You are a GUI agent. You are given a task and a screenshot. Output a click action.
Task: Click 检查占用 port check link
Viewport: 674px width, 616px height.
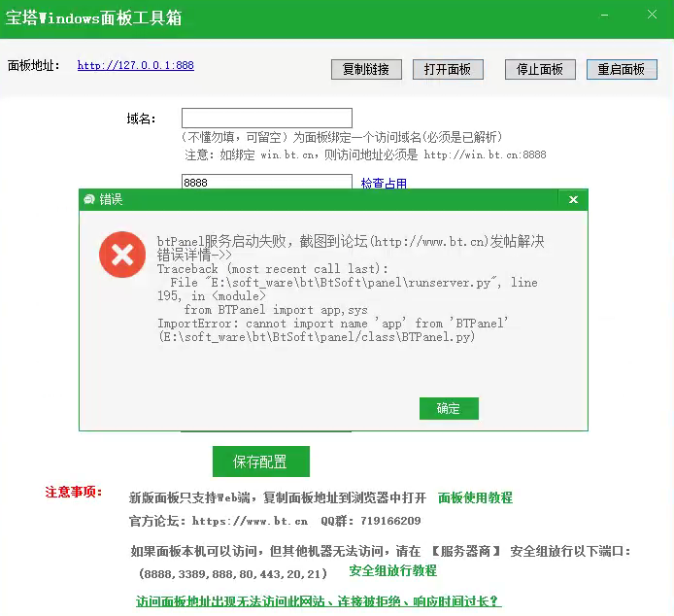384,184
